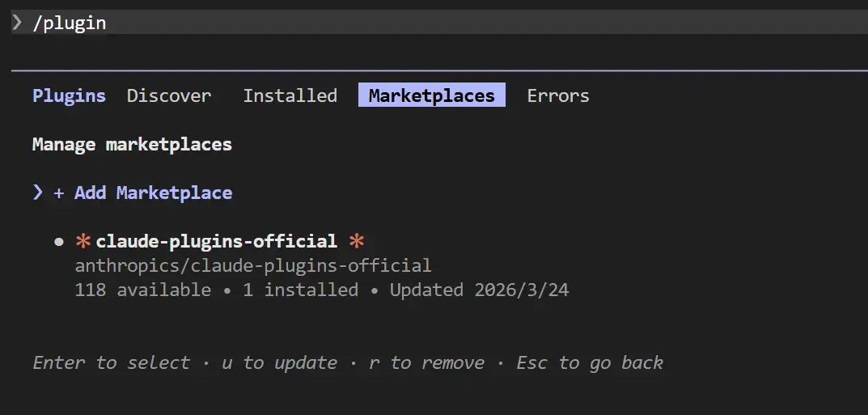This screenshot has width=868, height=415.
Task: Open the Installed tab
Action: [290, 95]
